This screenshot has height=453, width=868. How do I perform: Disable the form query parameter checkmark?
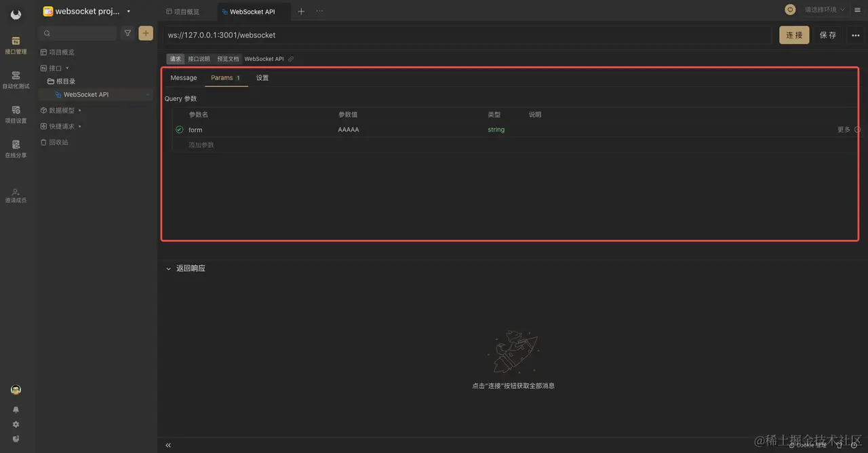tap(179, 130)
